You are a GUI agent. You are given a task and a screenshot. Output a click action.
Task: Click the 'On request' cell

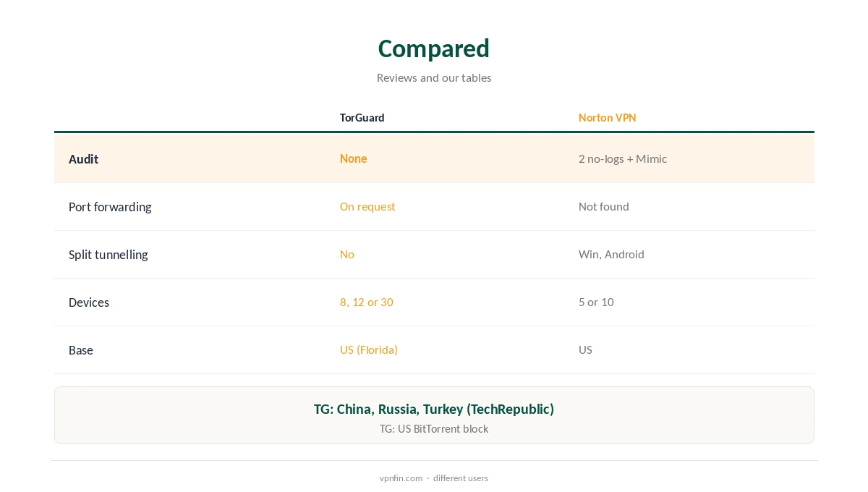(x=367, y=206)
